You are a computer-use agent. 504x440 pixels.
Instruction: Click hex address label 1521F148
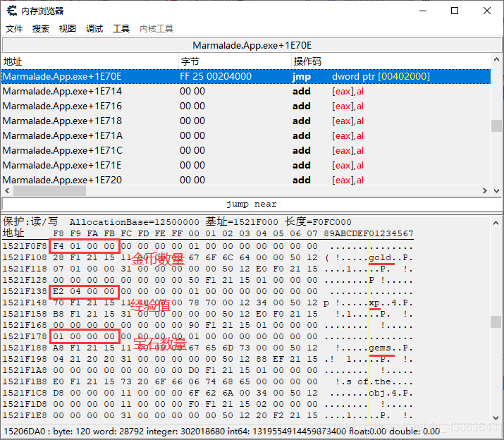click(x=25, y=302)
